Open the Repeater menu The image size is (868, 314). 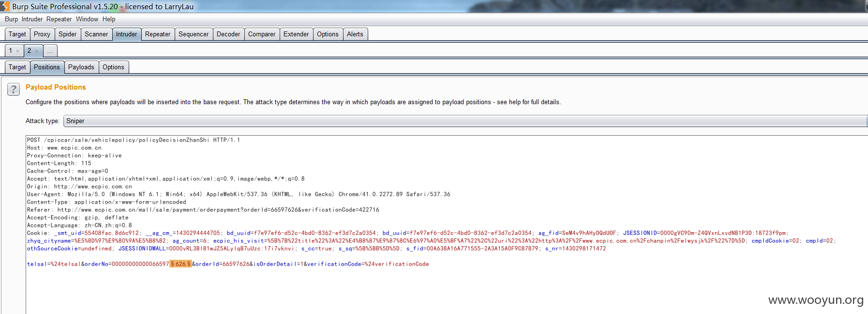(59, 19)
